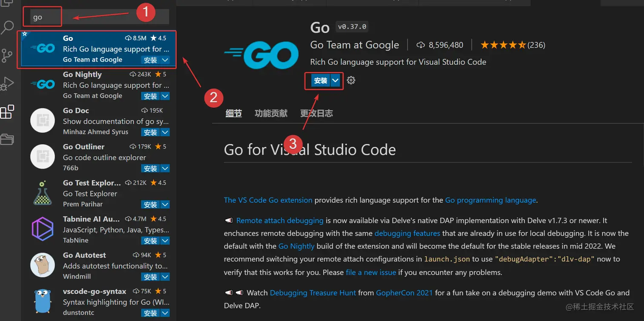Image resolution: width=644 pixels, height=321 pixels.
Task: Click the main Install button in details
Action: click(x=320, y=80)
